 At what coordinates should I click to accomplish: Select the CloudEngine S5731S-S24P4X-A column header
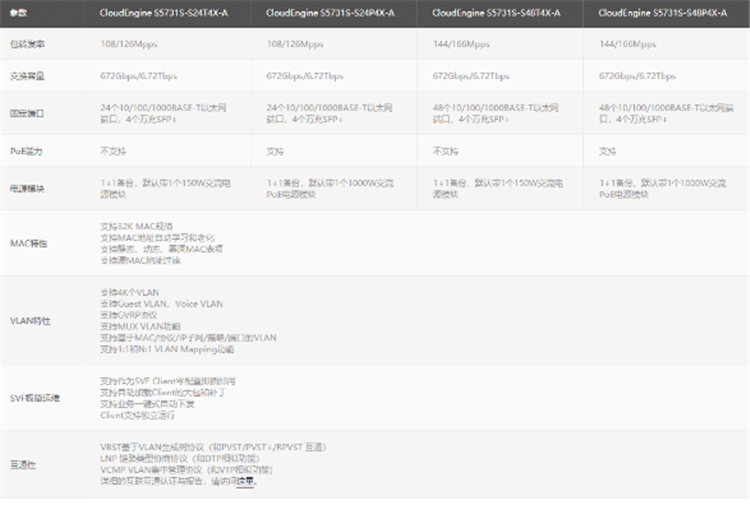[x=330, y=13]
